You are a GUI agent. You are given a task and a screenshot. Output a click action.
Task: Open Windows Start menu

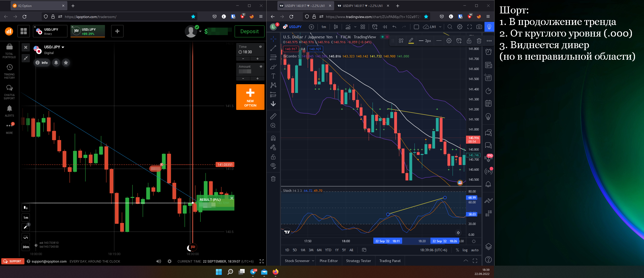click(219, 272)
